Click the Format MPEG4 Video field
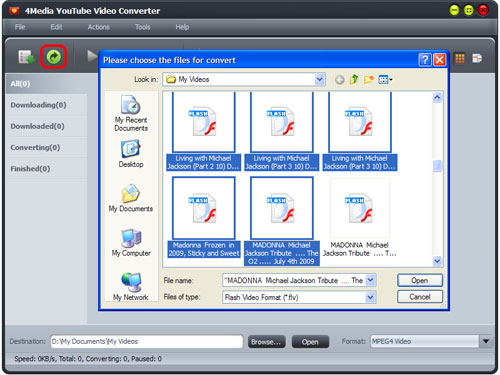 tap(425, 341)
